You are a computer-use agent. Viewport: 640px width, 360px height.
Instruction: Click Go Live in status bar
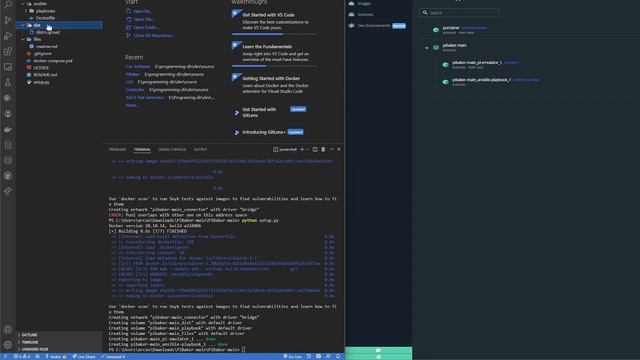pyautogui.click(x=292, y=356)
